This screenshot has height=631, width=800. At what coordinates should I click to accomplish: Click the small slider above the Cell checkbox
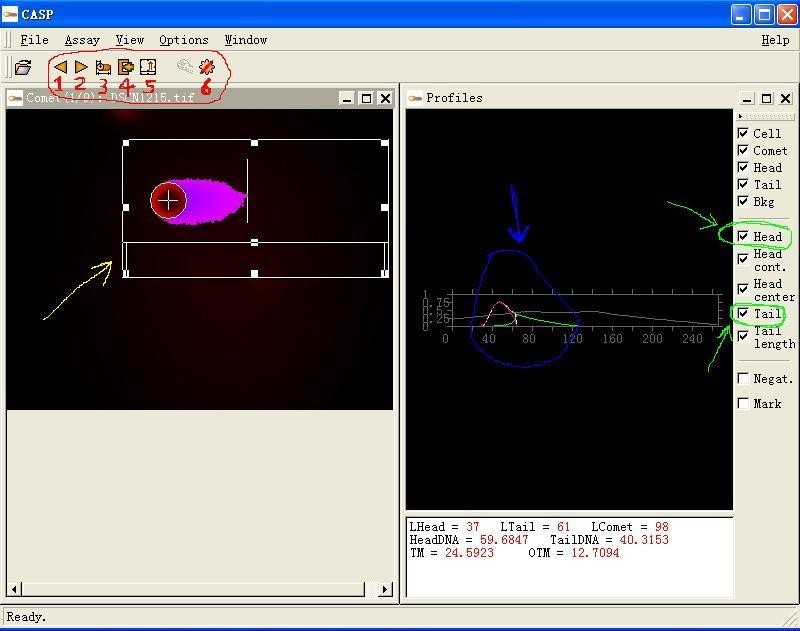pos(766,117)
